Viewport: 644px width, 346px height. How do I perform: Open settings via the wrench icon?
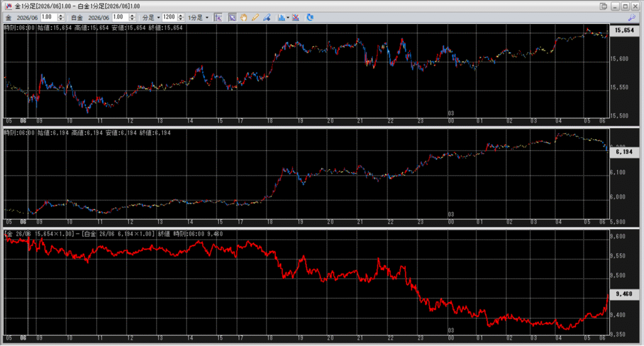[x=631, y=18]
